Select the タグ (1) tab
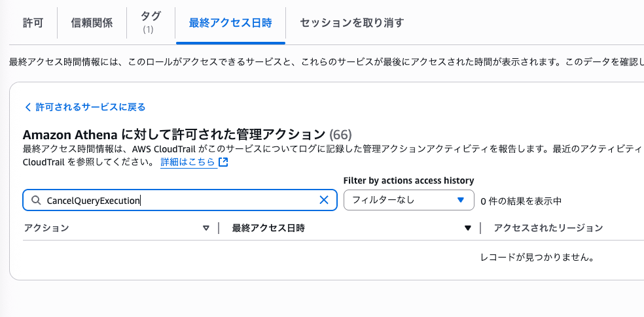The width and height of the screenshot is (644, 317). pyautogui.click(x=151, y=23)
